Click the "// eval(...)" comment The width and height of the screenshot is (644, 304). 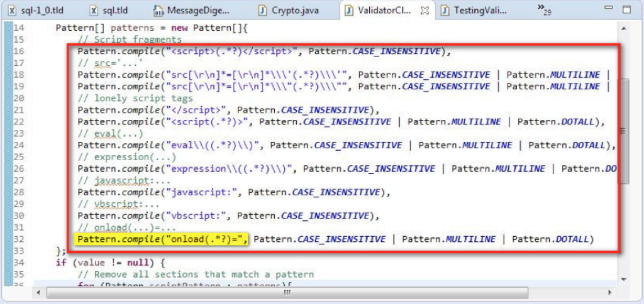pyautogui.click(x=111, y=134)
